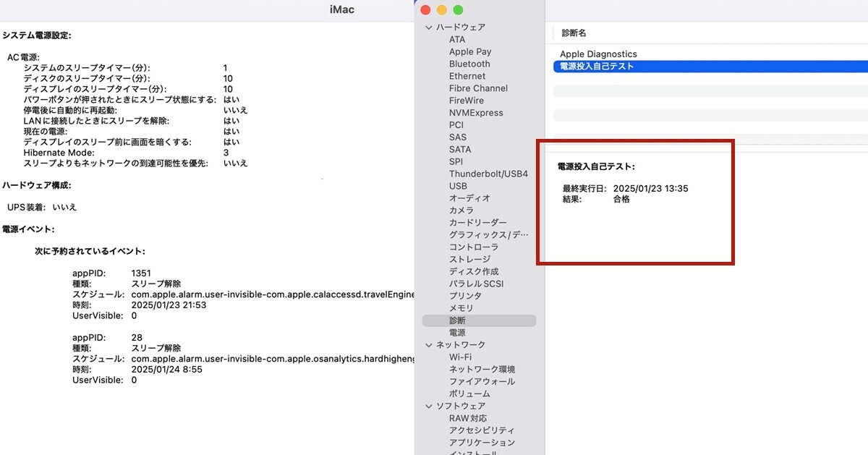The image size is (868, 455).
Task: Minimize the System Information window
Action: (x=441, y=10)
